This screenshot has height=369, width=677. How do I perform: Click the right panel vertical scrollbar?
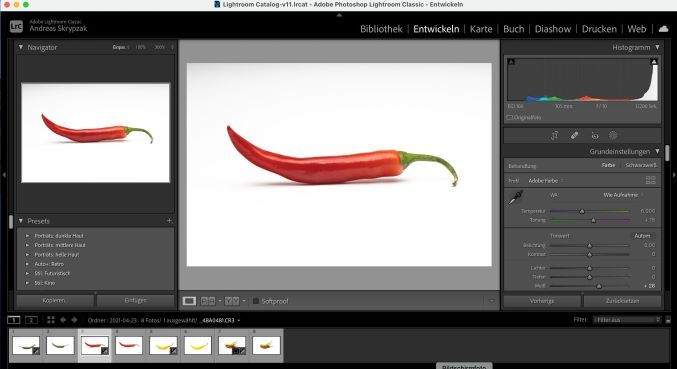668,153
